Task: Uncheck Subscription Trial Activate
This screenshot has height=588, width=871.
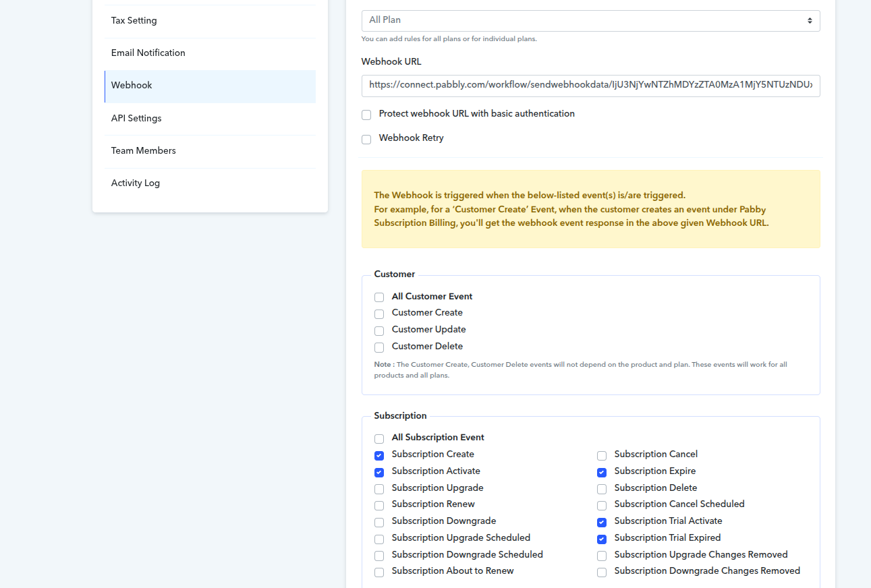Action: (x=602, y=522)
